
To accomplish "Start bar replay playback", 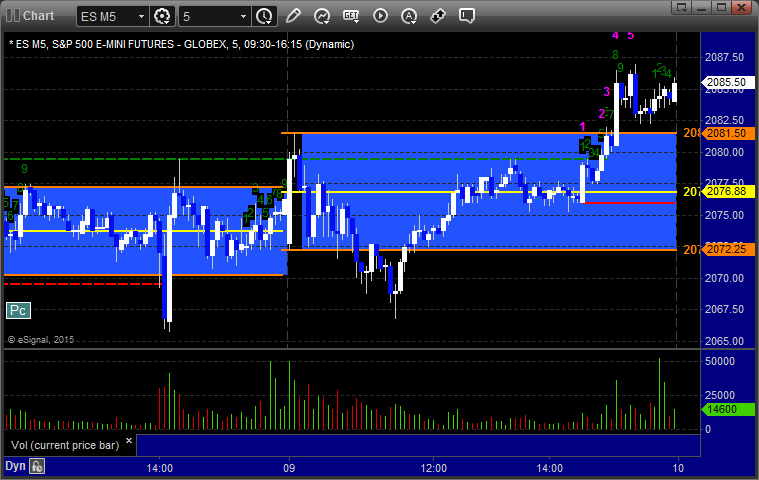I will point(380,16).
